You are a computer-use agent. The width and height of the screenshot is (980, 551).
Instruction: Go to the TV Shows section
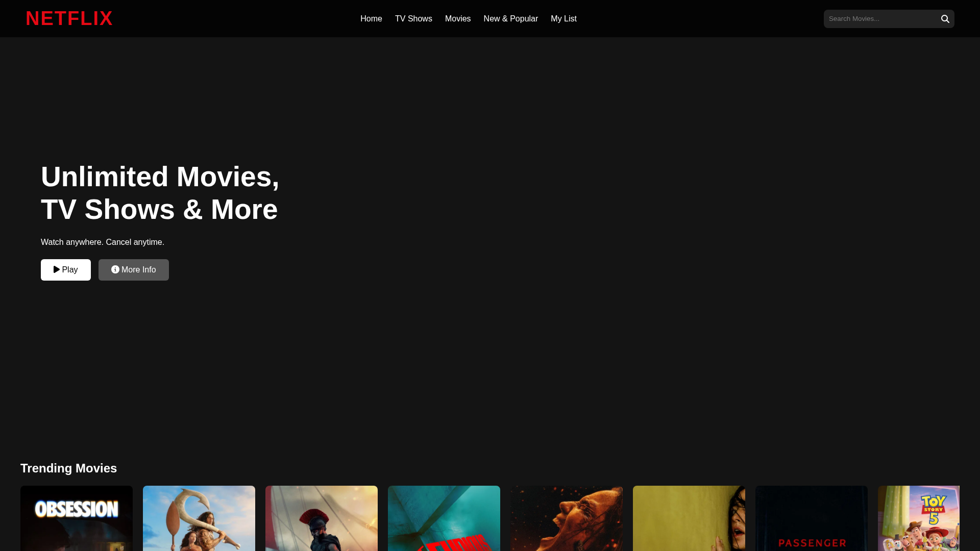413,18
